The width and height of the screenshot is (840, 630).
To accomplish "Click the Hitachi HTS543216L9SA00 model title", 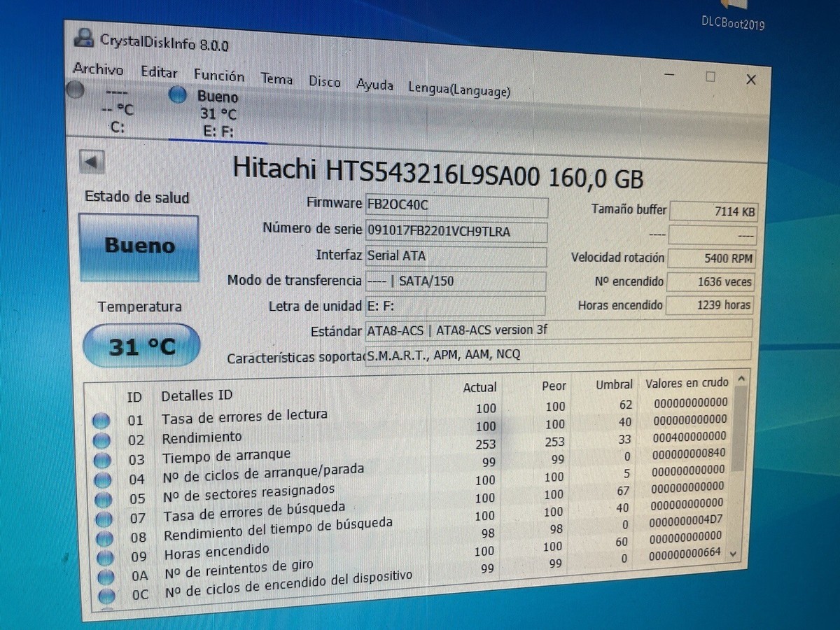I will (437, 173).
